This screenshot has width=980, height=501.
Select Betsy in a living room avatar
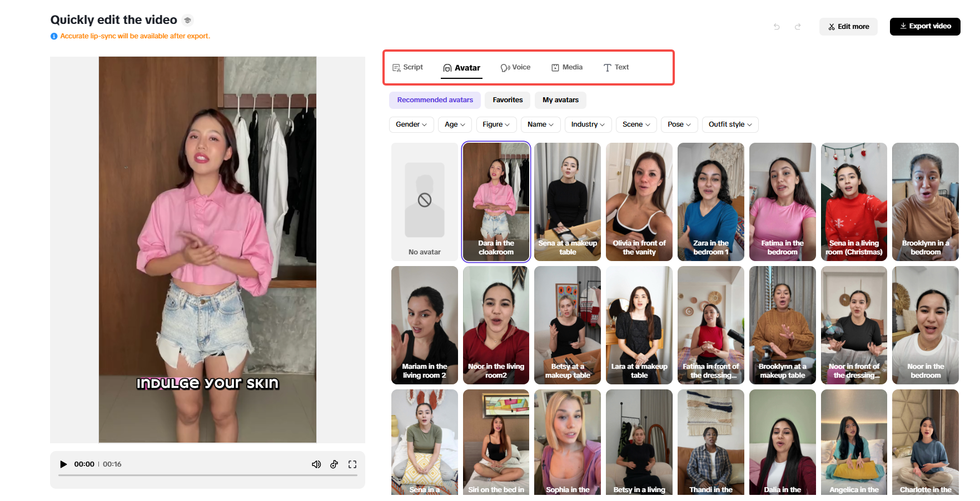[x=639, y=442]
